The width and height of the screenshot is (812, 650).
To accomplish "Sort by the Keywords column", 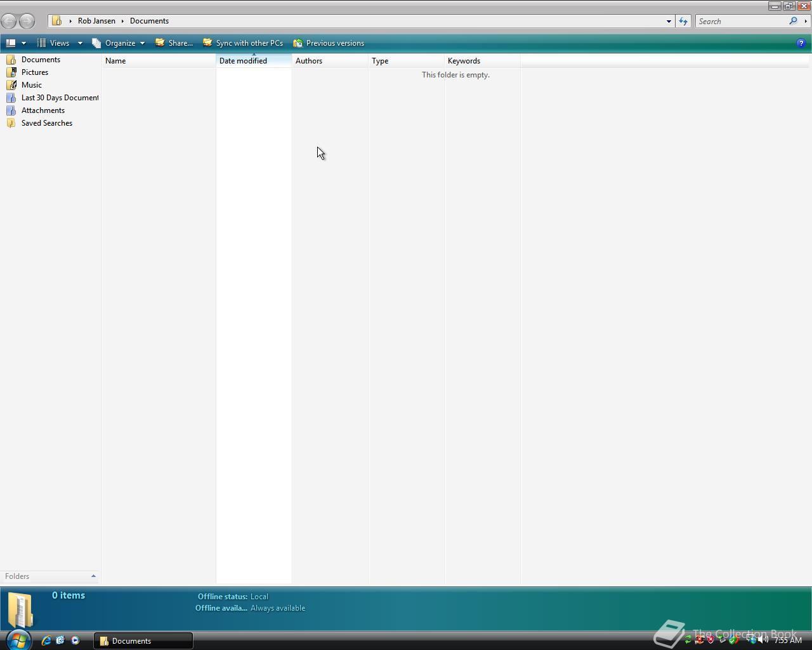I will [x=482, y=61].
